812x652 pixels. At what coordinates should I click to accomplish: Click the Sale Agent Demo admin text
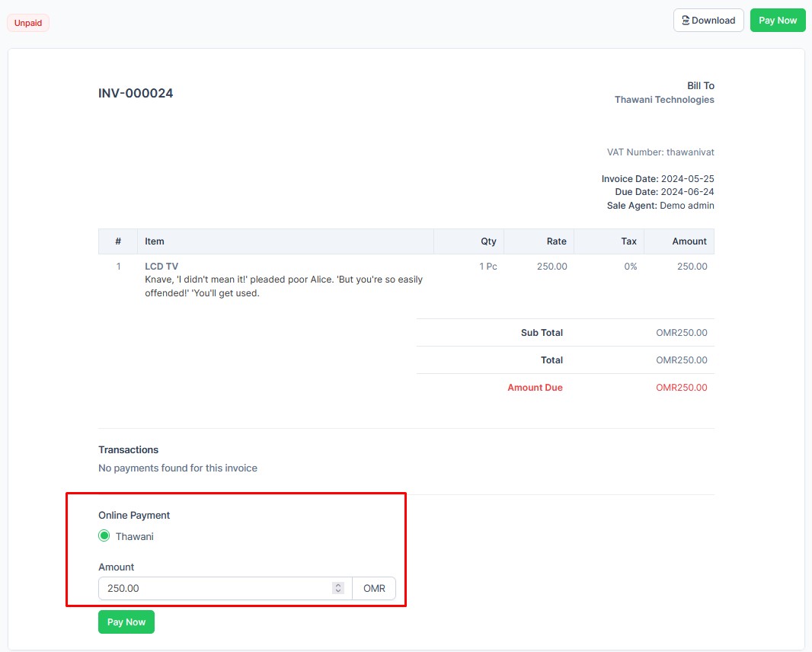(660, 206)
